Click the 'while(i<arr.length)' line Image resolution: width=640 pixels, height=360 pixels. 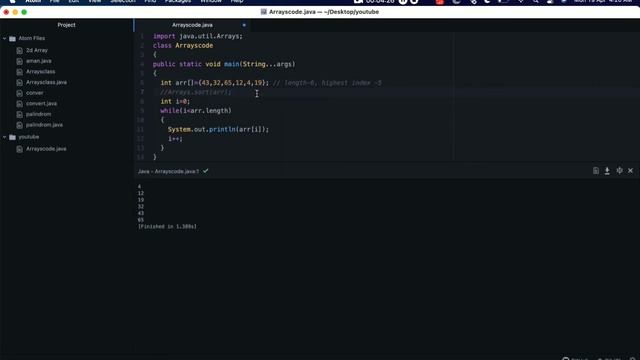tap(196, 111)
